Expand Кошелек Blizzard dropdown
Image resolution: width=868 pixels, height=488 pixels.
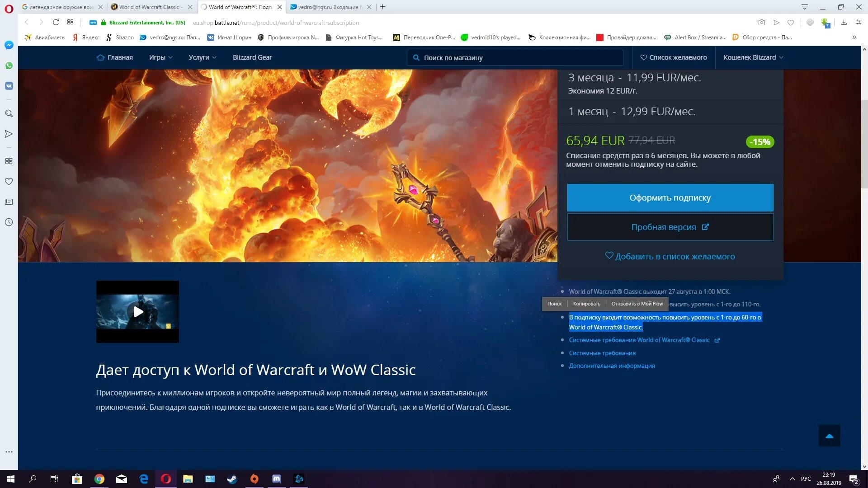753,57
